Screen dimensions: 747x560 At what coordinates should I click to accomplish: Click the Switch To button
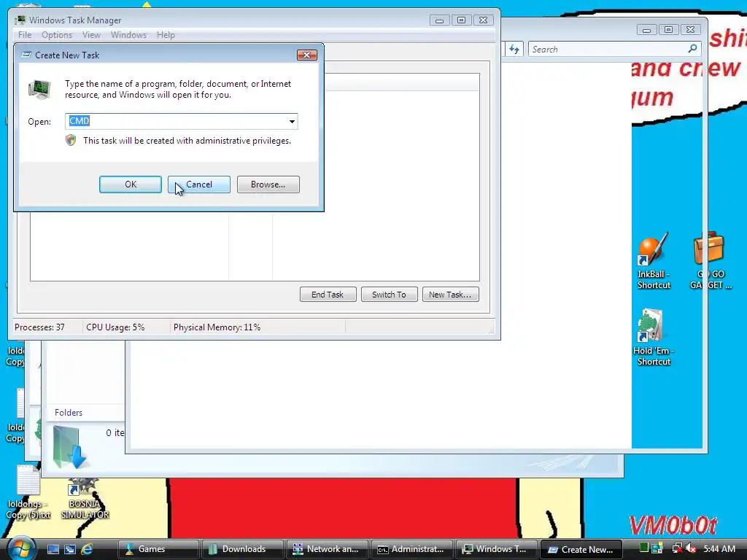pos(390,295)
